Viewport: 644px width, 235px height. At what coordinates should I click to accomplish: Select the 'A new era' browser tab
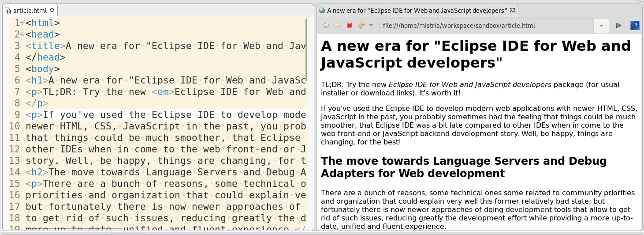[x=417, y=10]
